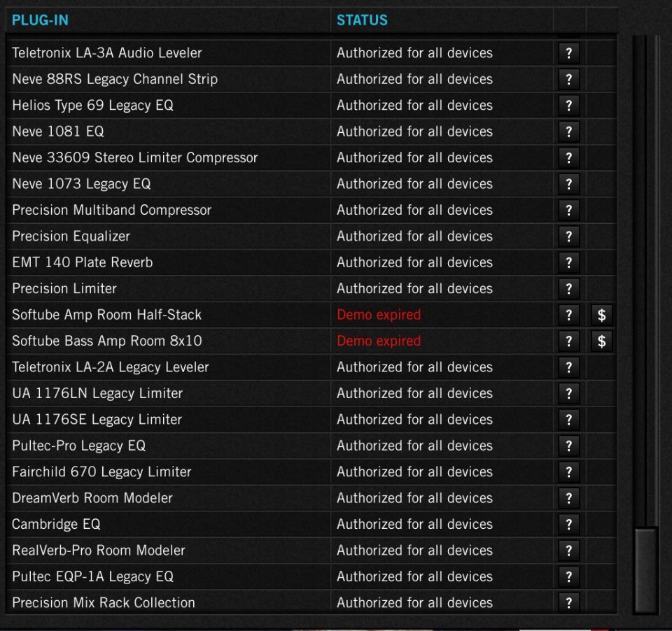Screen dimensions: 672x631
Task: Open help for Teletronix LA-3A Audio Leveler
Action: click(x=568, y=52)
